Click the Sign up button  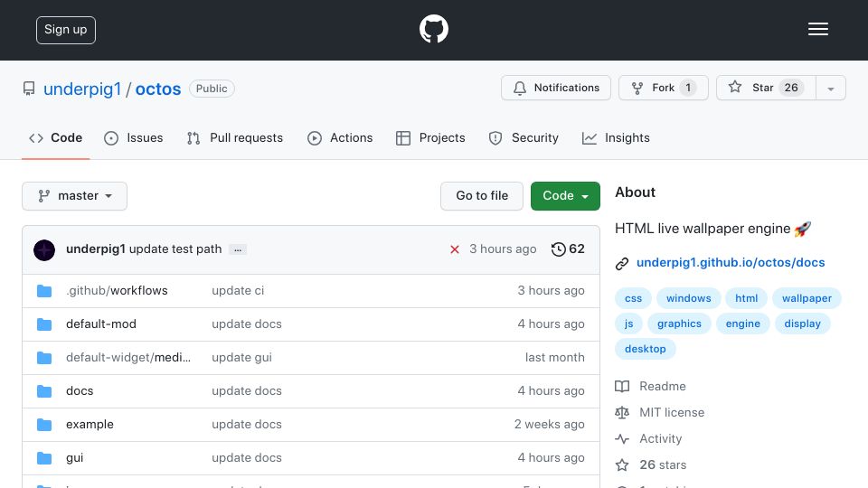point(66,30)
